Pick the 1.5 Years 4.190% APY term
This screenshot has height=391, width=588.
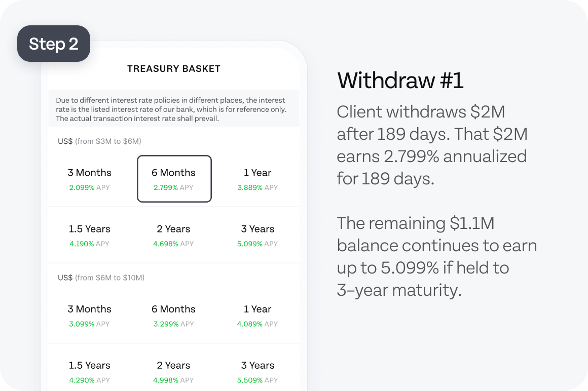pyautogui.click(x=89, y=236)
